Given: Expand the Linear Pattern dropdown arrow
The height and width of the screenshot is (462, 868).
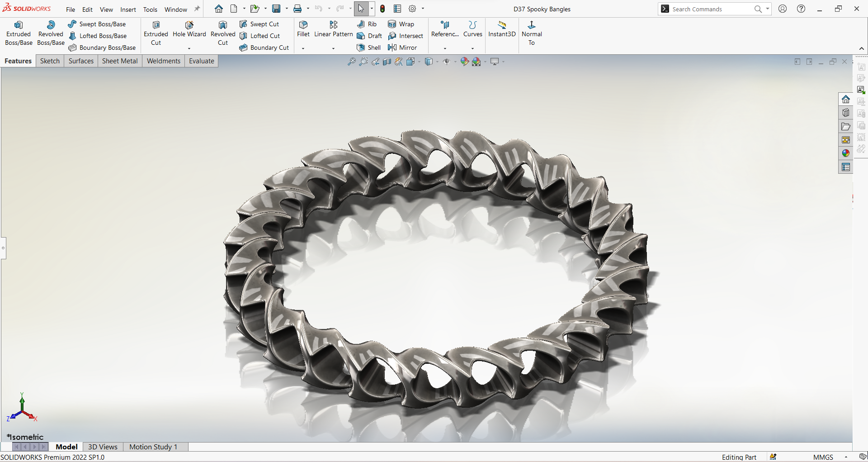Looking at the screenshot, I should (333, 48).
